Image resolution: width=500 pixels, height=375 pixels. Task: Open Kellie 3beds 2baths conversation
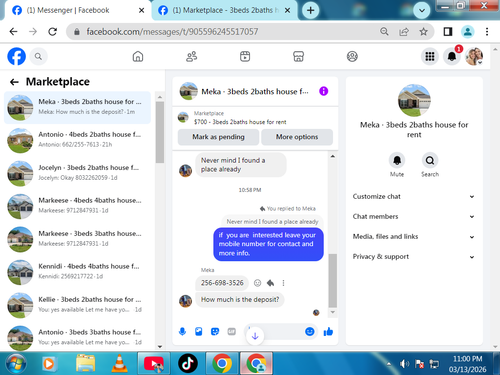coord(77,305)
